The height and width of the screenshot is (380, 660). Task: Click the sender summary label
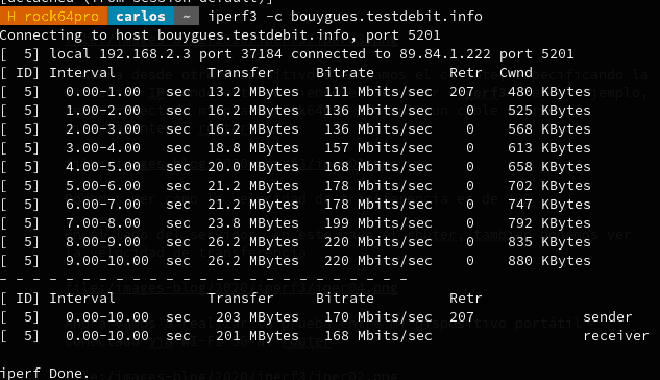(607, 317)
